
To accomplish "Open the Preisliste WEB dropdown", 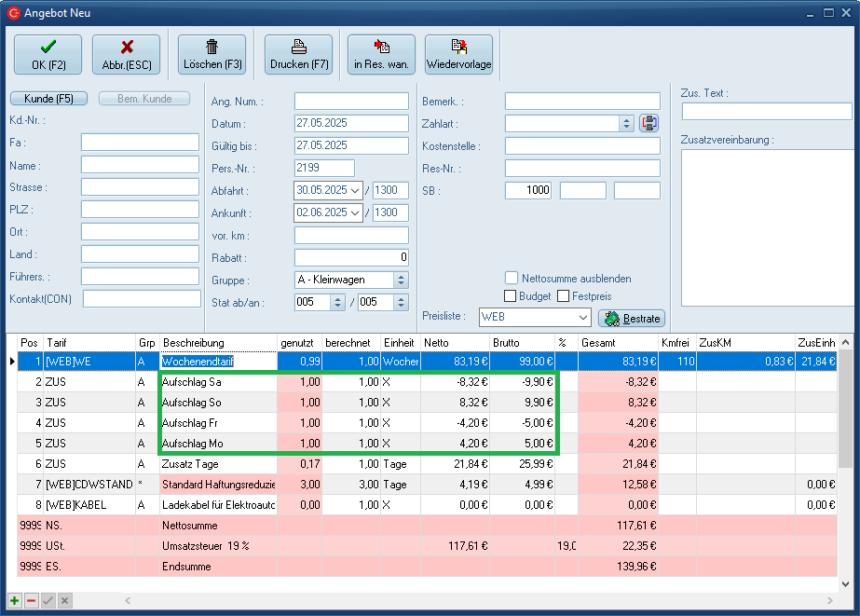I will pyautogui.click(x=583, y=318).
